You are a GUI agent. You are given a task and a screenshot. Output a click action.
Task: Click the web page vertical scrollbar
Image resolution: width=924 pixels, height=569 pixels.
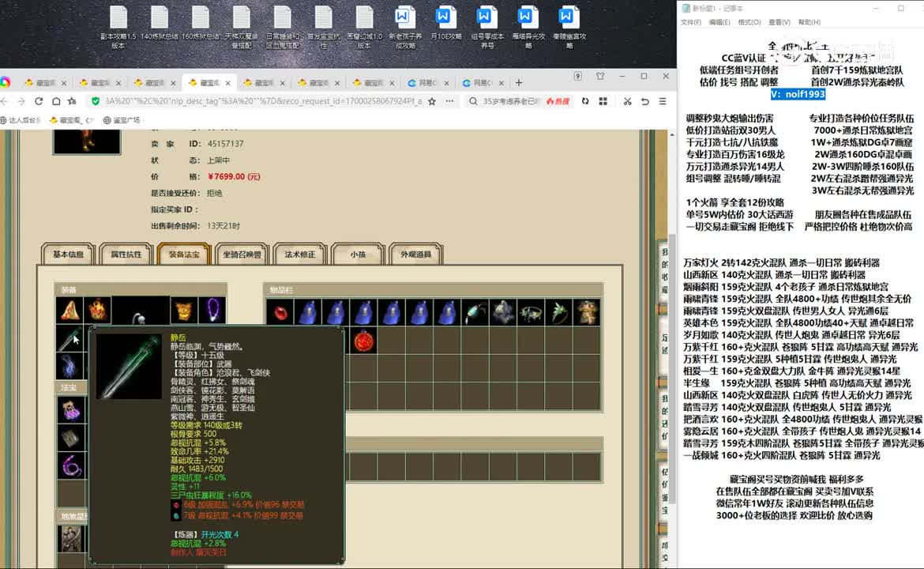(672, 368)
